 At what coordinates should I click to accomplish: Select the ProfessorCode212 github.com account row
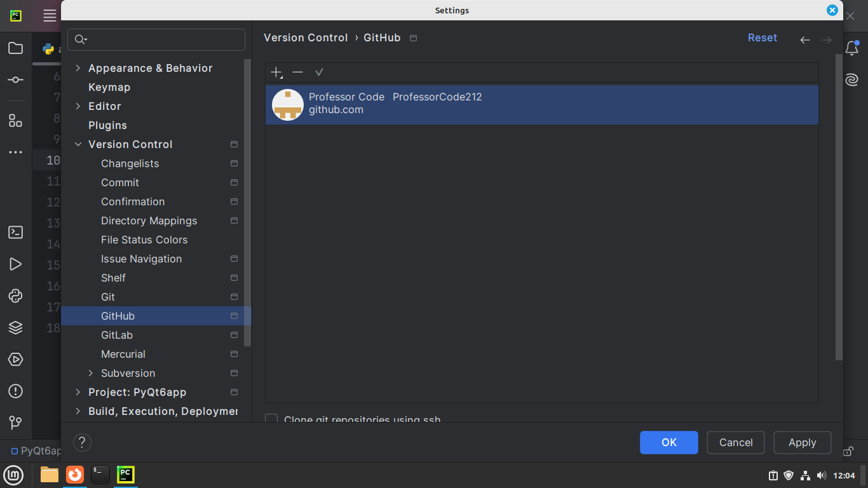(542, 104)
